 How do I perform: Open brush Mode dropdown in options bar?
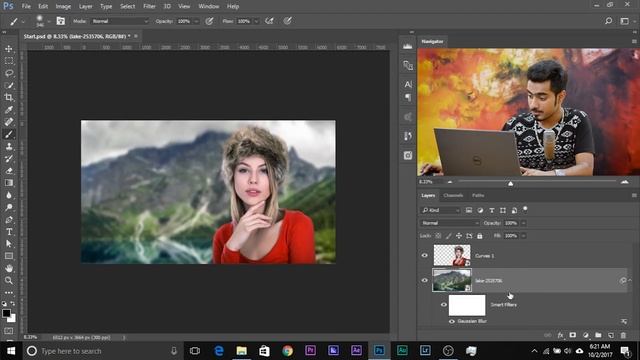coord(120,21)
